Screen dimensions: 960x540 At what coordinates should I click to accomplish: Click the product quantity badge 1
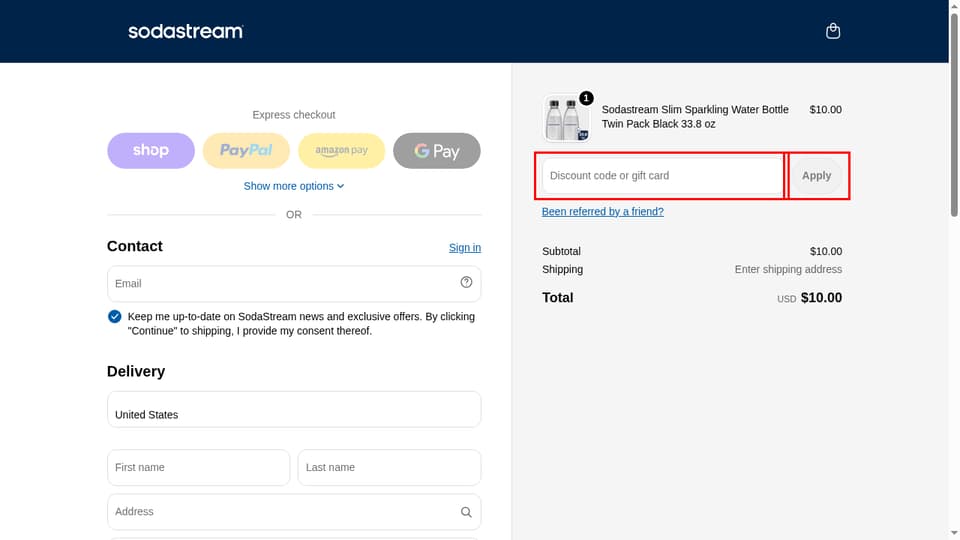tap(586, 98)
